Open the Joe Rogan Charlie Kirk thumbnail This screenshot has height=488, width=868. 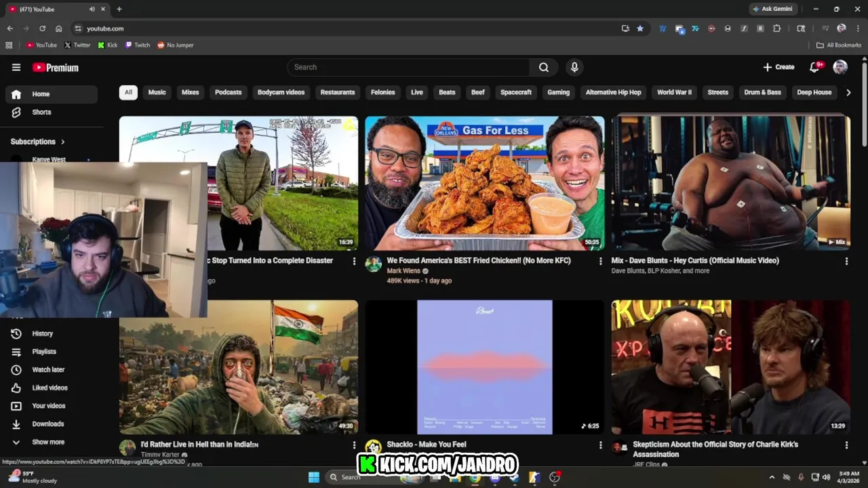[731, 367]
